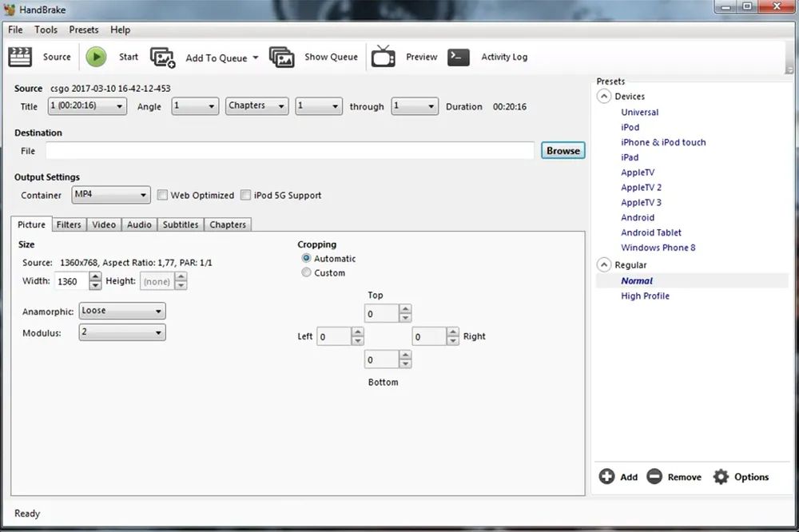Image resolution: width=799 pixels, height=532 pixels.
Task: Collapse the Regular preset group
Action: (x=604, y=265)
